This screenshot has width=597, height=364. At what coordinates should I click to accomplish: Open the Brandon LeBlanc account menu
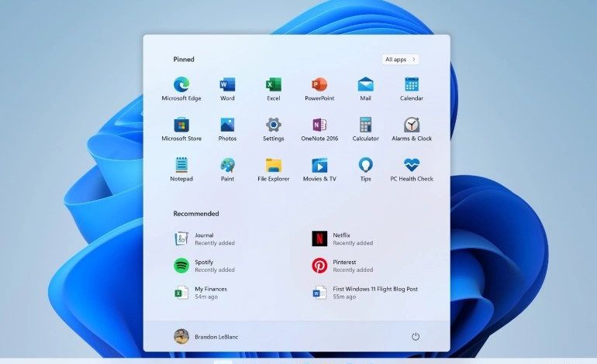(206, 337)
